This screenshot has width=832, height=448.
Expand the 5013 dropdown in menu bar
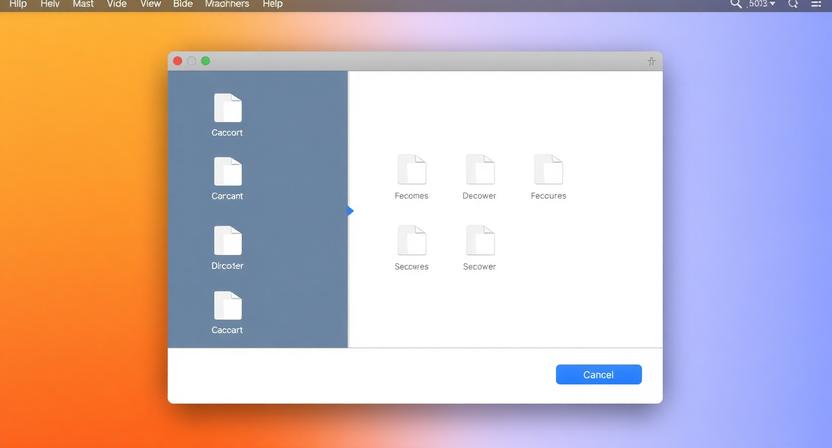tap(762, 4)
